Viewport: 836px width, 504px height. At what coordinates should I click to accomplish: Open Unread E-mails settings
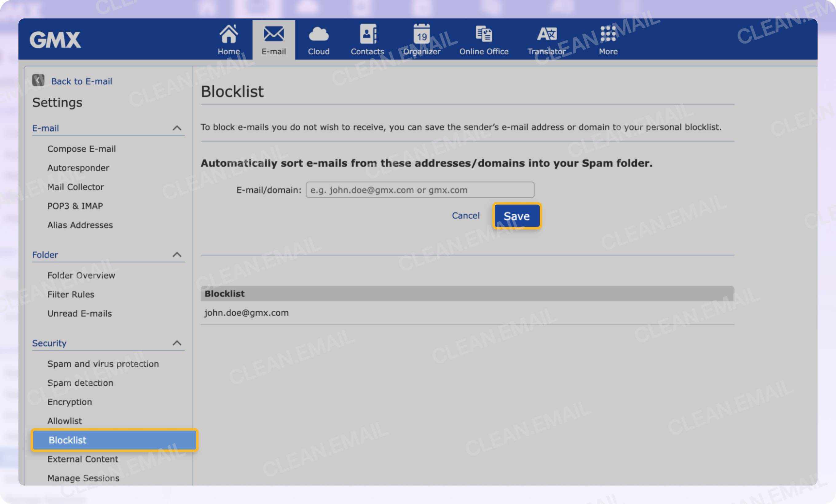point(79,313)
